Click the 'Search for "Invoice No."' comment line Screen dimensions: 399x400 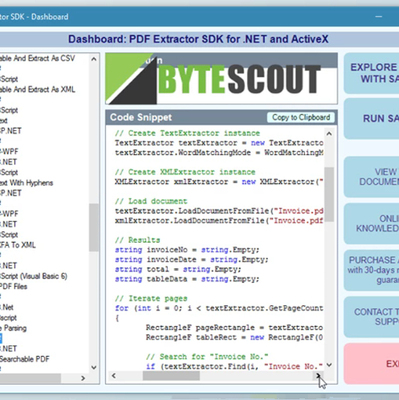pyautogui.click(x=207, y=357)
